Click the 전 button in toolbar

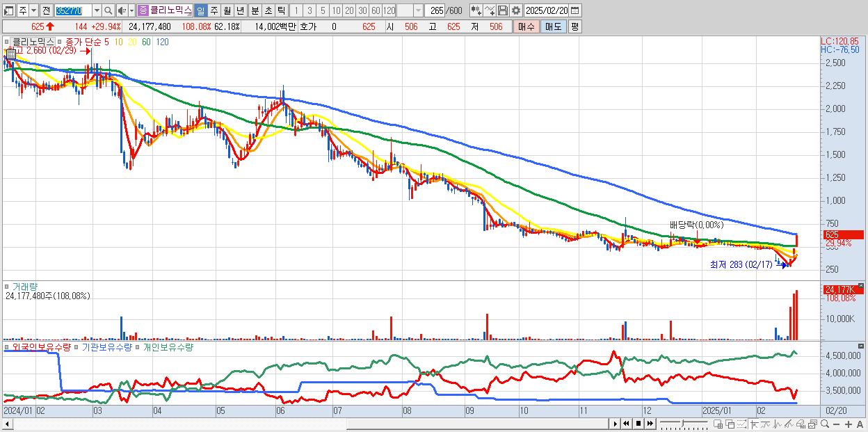point(46,10)
